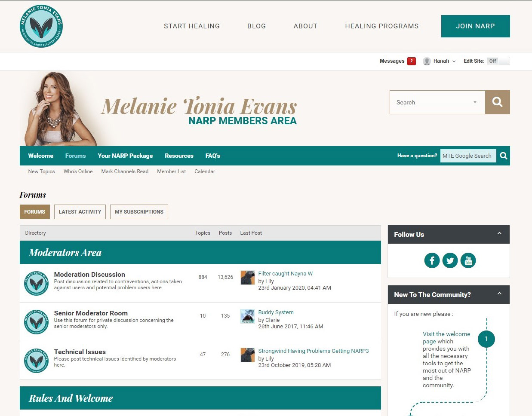Screen dimensions: 532x416
Task: Open the Twitter follow icon
Action: click(x=450, y=260)
